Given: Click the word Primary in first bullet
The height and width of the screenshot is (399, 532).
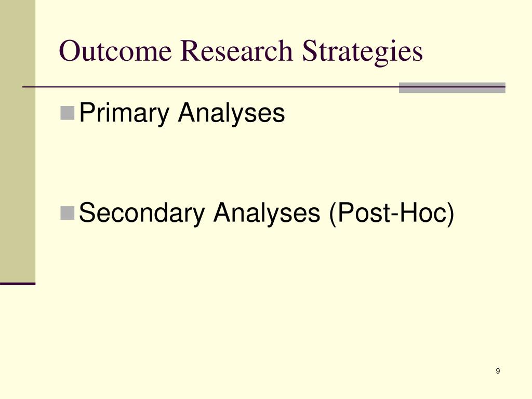Looking at the screenshot, I should [124, 113].
